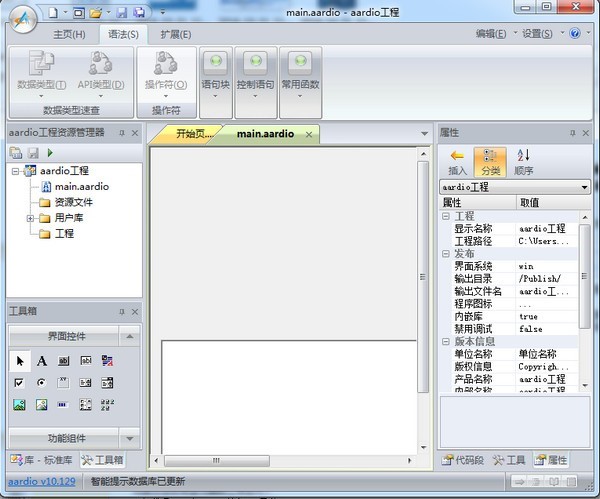
Task: Click the 功能组件 section header button
Action: tap(66, 438)
